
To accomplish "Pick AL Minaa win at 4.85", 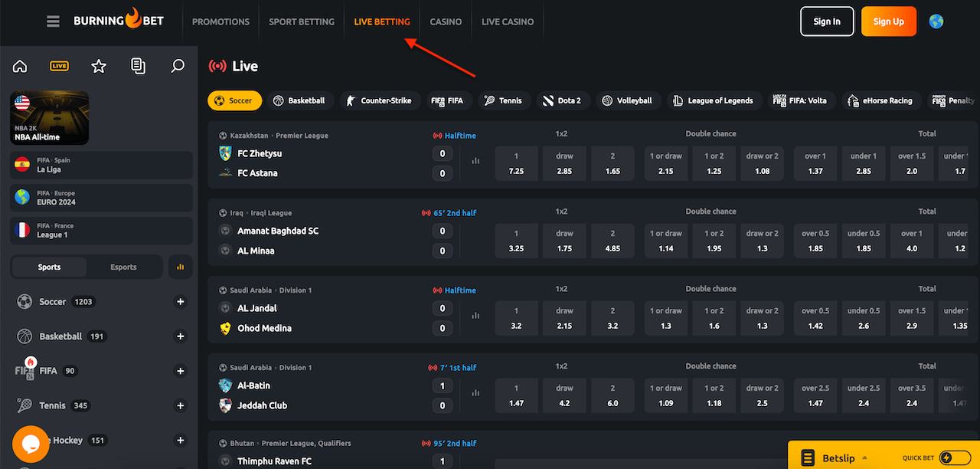I will 612,241.
